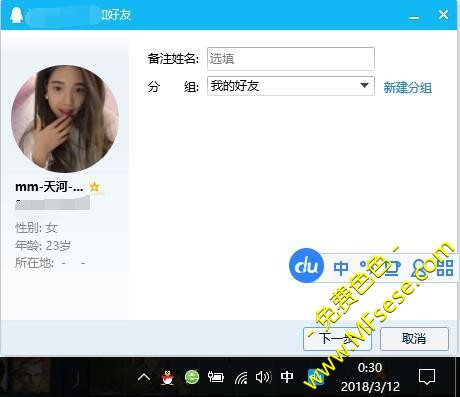Click the speaker volume tray icon
The height and width of the screenshot is (397, 460).
pos(263,377)
